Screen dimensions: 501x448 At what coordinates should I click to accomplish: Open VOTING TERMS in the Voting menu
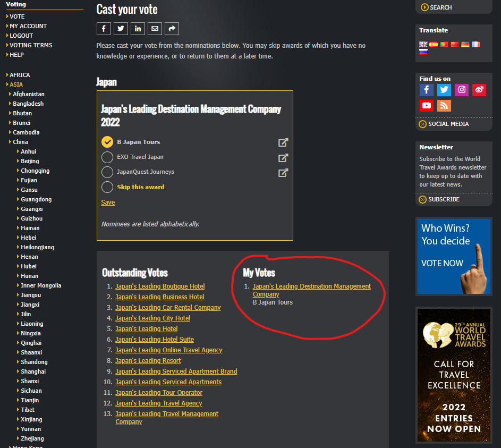click(31, 45)
